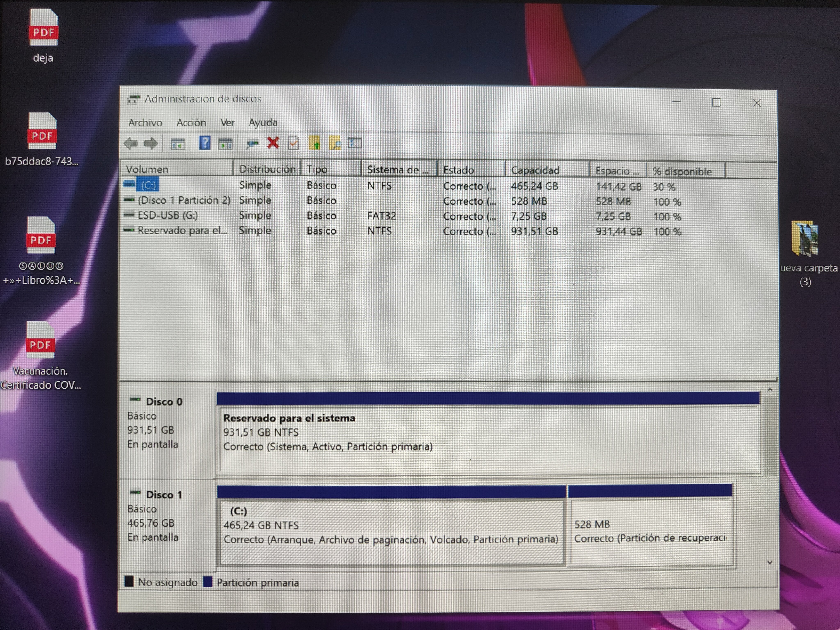Open the Archivo menu
The image size is (840, 630).
coord(145,123)
